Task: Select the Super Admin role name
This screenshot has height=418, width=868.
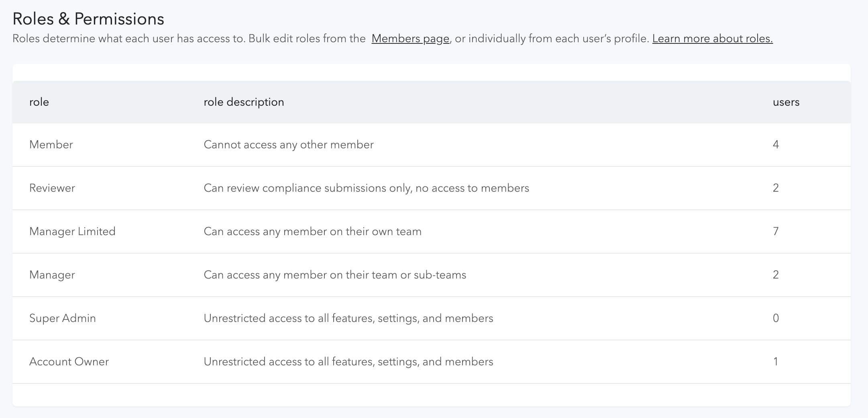Action: [x=63, y=318]
